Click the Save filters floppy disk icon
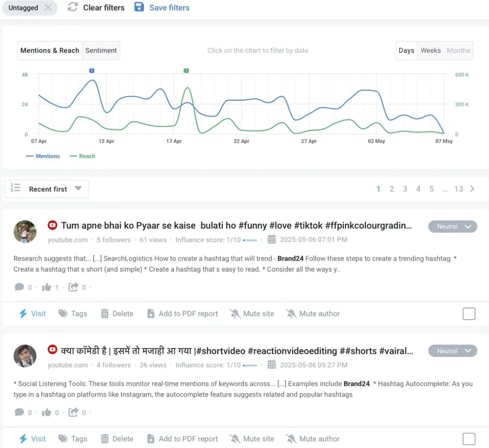 coord(139,7)
